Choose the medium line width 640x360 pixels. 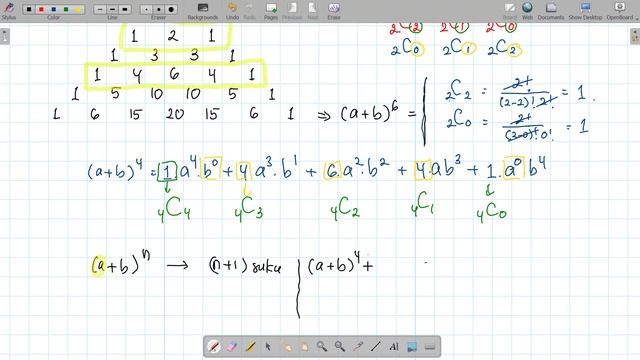(112, 9)
